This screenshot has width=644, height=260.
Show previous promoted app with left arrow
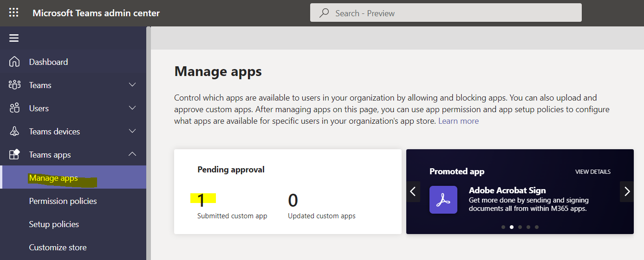(413, 191)
